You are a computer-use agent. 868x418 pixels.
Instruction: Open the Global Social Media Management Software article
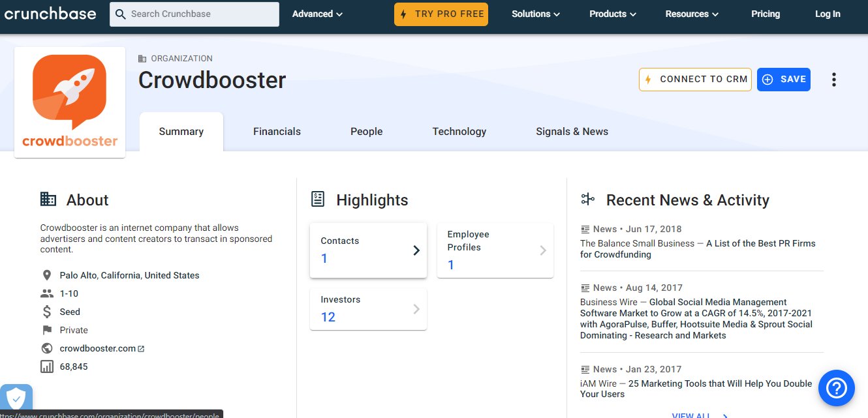coord(696,319)
